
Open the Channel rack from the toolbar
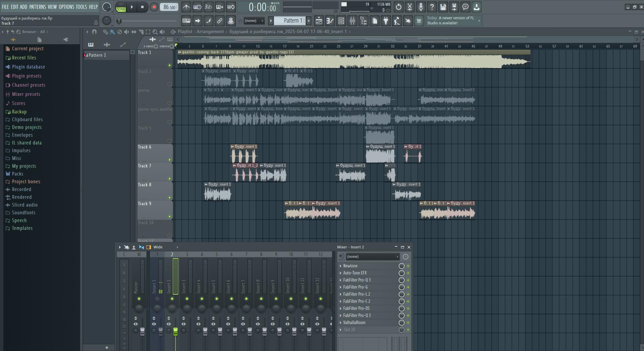(341, 21)
